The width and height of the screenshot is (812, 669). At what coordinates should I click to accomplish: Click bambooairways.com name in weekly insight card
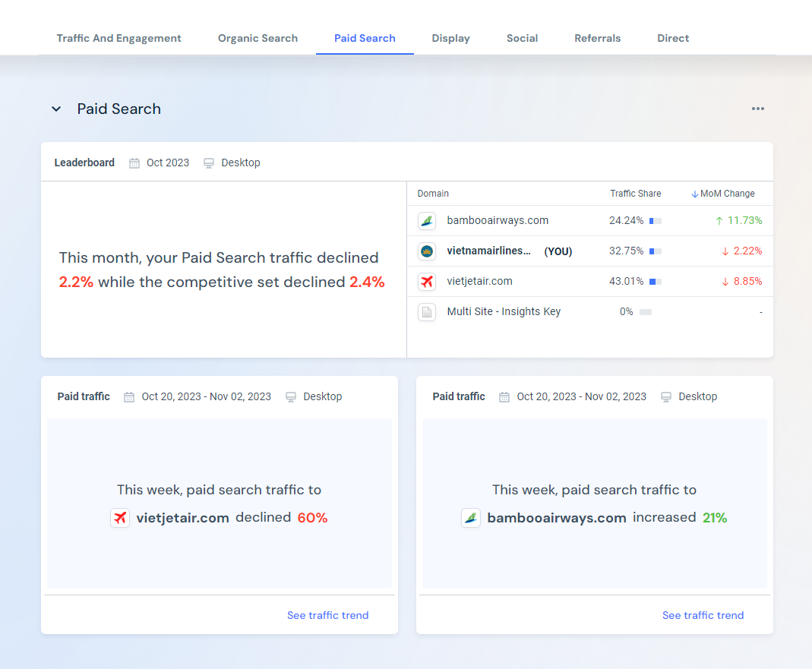pos(557,518)
